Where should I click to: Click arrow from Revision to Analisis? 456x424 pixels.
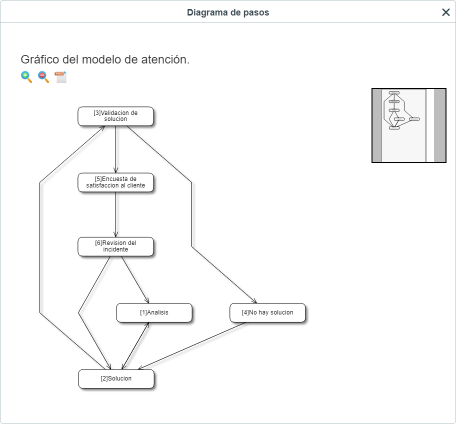pos(135,280)
